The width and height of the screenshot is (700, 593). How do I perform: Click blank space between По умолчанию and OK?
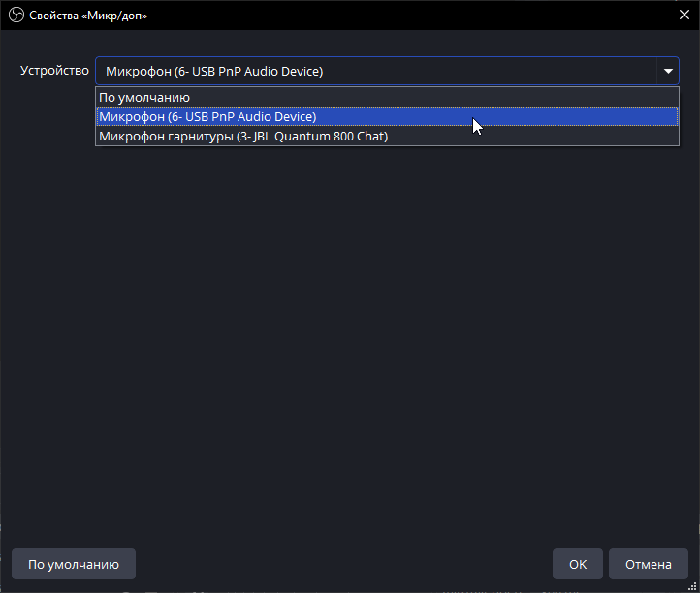pos(339,564)
